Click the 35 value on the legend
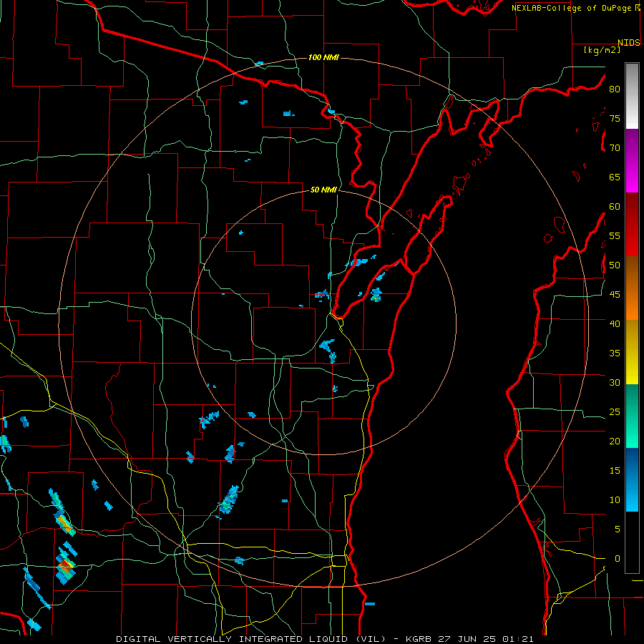Screen dimensions: 644x644 pos(615,353)
